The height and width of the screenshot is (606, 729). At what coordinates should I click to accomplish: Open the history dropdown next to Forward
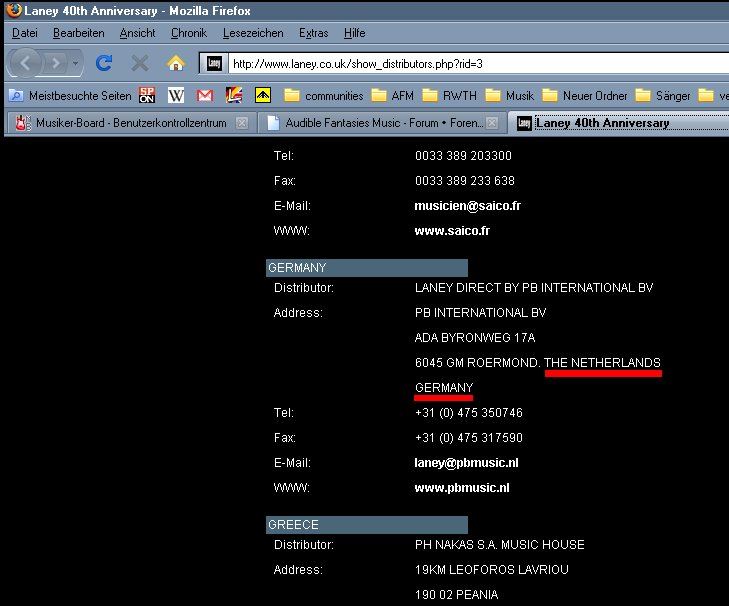(75, 63)
